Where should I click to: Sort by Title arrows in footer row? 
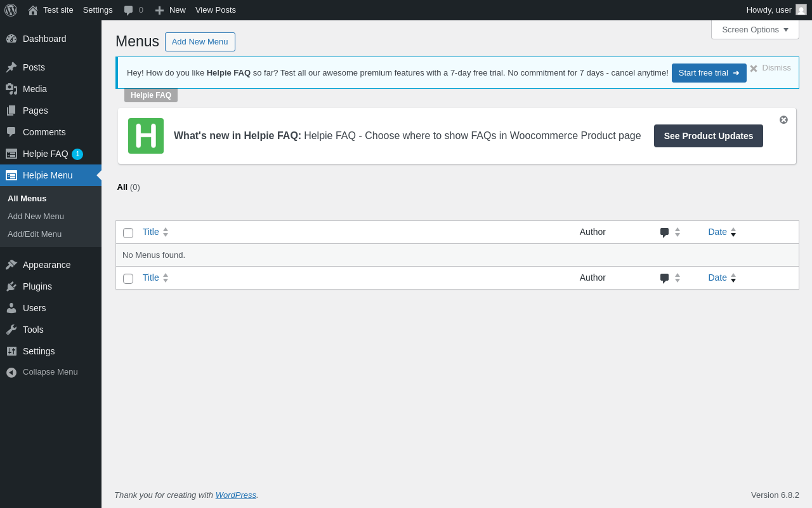[x=166, y=278]
